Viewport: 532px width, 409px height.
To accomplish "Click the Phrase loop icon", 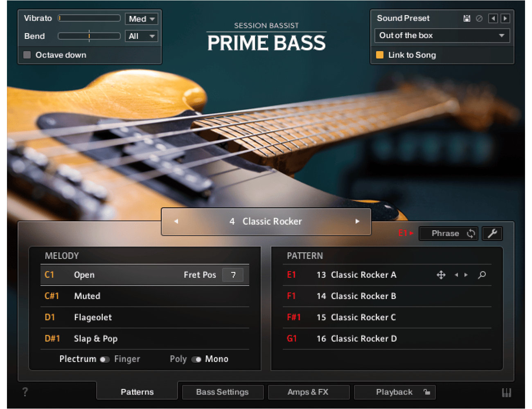I will point(471,234).
